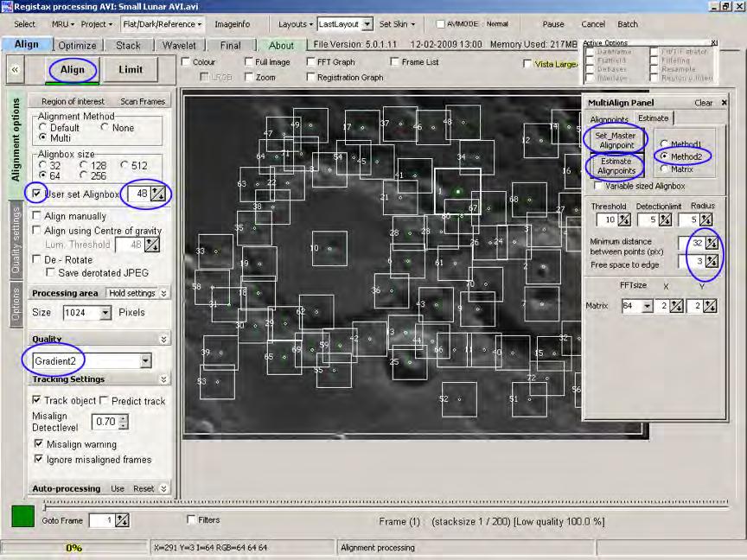Viewport: 747px width, 560px height.
Task: Select Method1 radio in MultiAlign Panel
Action: (x=664, y=143)
